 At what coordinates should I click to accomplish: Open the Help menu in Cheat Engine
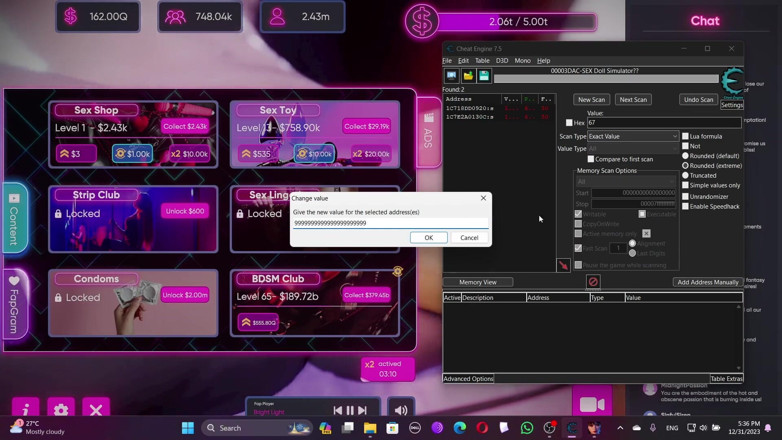click(543, 60)
